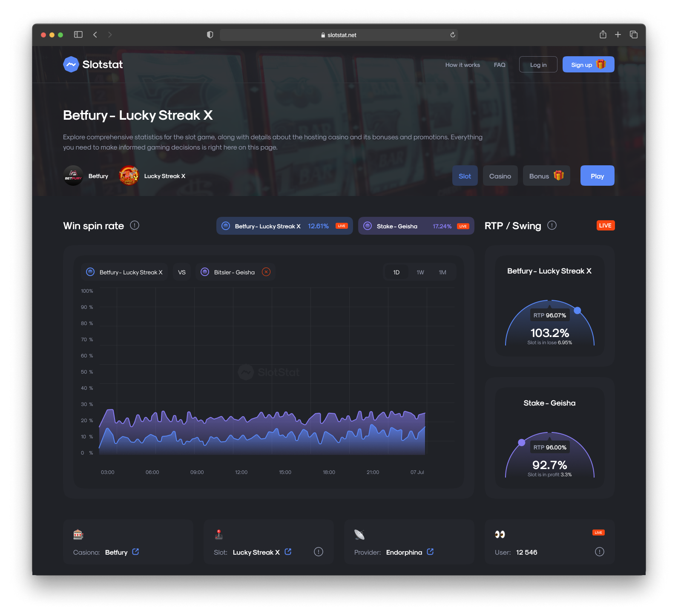Open the FAQ link

pos(500,65)
